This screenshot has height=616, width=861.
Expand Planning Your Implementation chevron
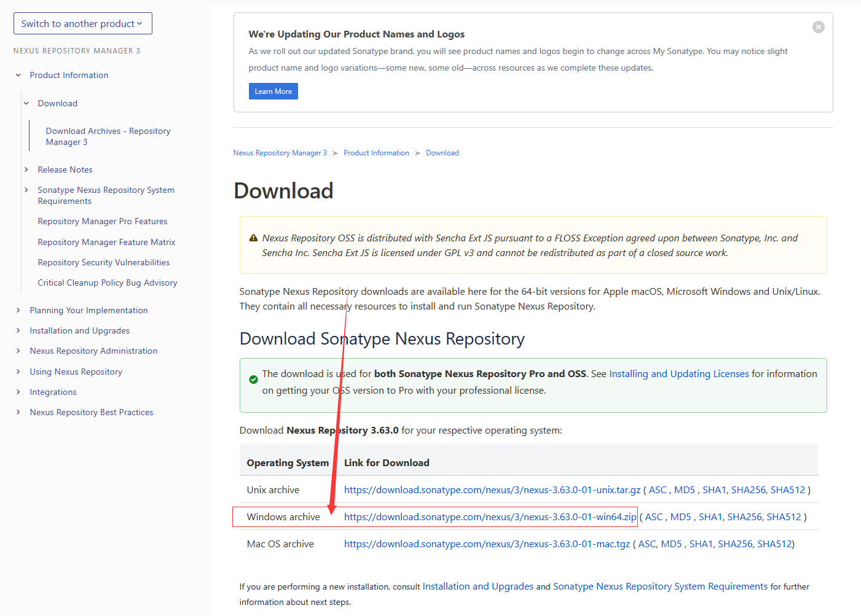pyautogui.click(x=18, y=310)
